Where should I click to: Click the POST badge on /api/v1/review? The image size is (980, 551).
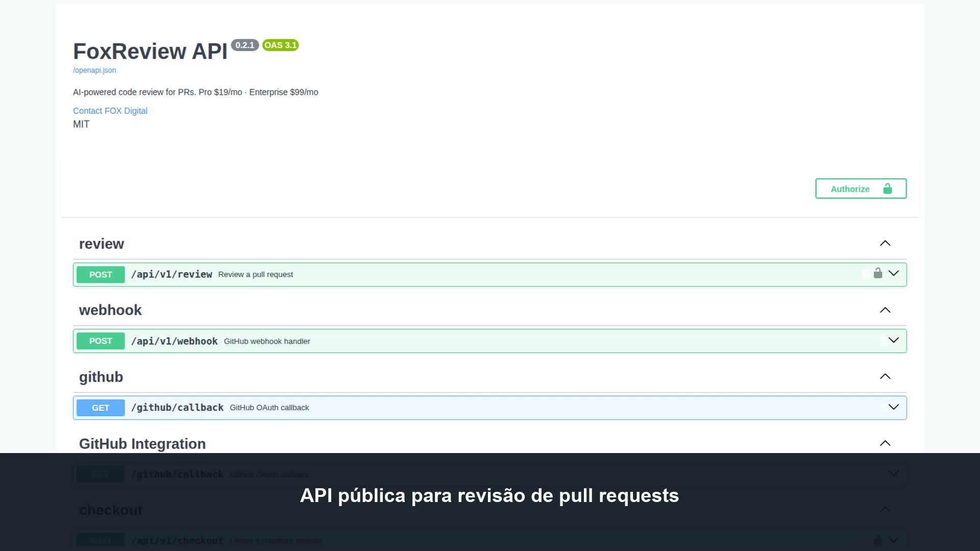click(x=101, y=274)
